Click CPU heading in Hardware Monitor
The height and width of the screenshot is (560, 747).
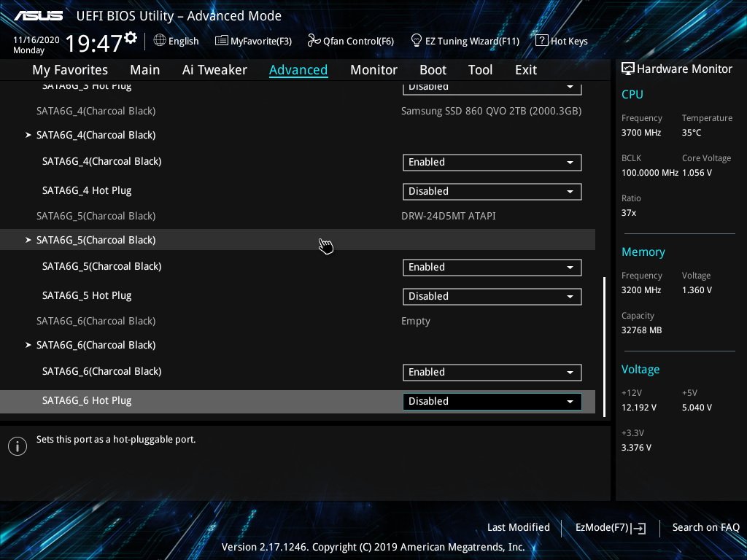pos(632,94)
